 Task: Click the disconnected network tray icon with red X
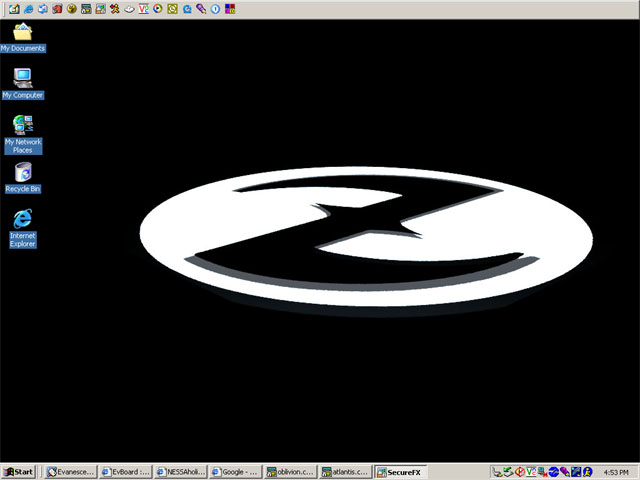click(542, 472)
